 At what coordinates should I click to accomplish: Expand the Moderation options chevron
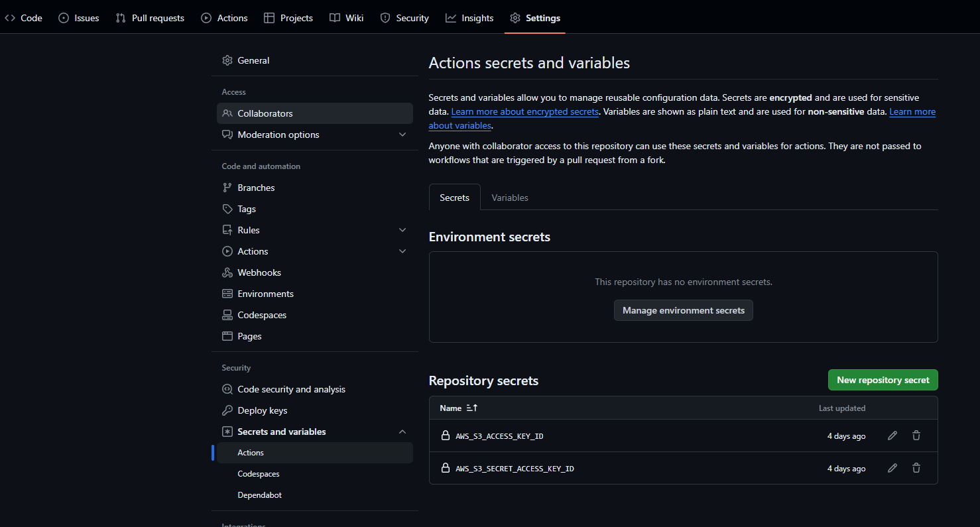(402, 135)
